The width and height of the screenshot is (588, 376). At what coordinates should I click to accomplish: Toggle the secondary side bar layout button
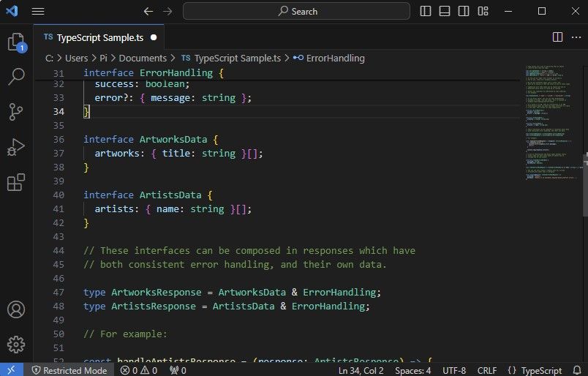(x=462, y=11)
